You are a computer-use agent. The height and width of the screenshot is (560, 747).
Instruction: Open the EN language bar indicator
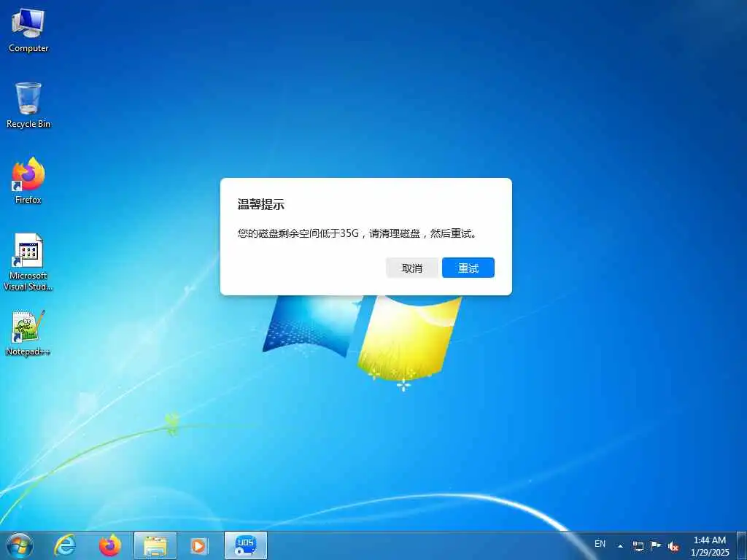pyautogui.click(x=600, y=544)
